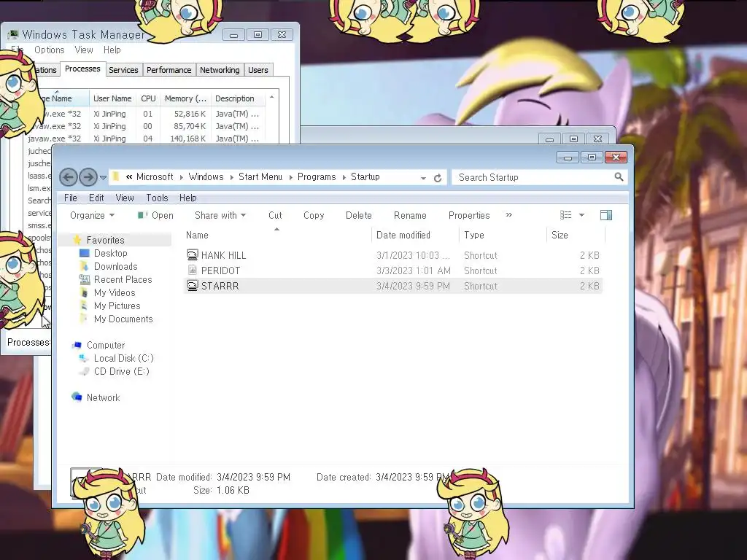Sort Task Manager by User Name column
Screen dimensions: 747x560
(112, 98)
